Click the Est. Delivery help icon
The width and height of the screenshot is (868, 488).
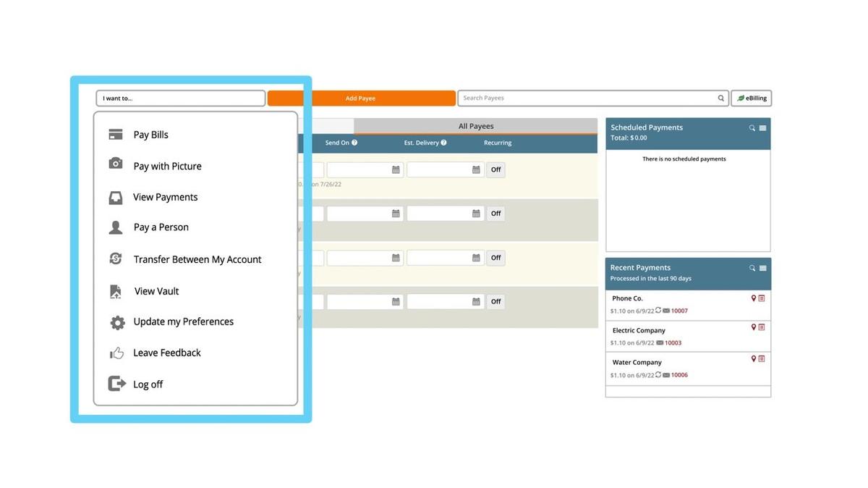click(443, 143)
